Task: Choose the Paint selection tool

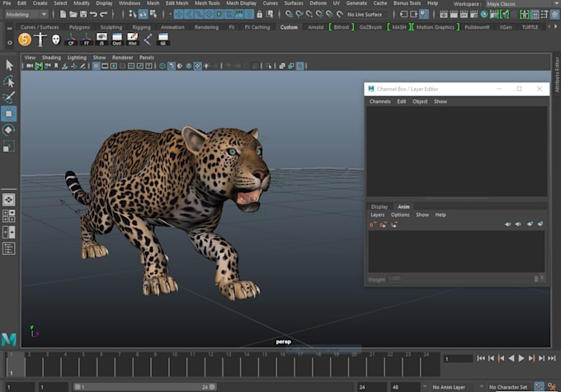Action: (9, 97)
